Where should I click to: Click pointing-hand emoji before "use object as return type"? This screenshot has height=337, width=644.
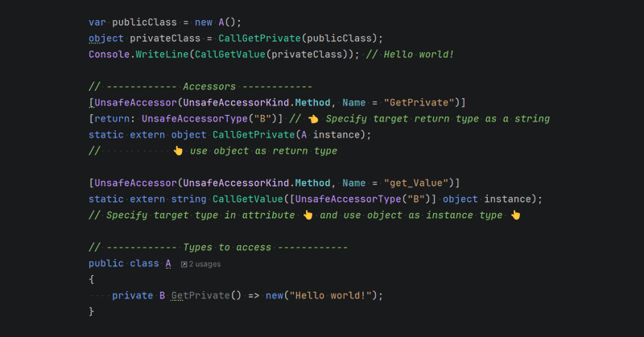pyautogui.click(x=178, y=150)
